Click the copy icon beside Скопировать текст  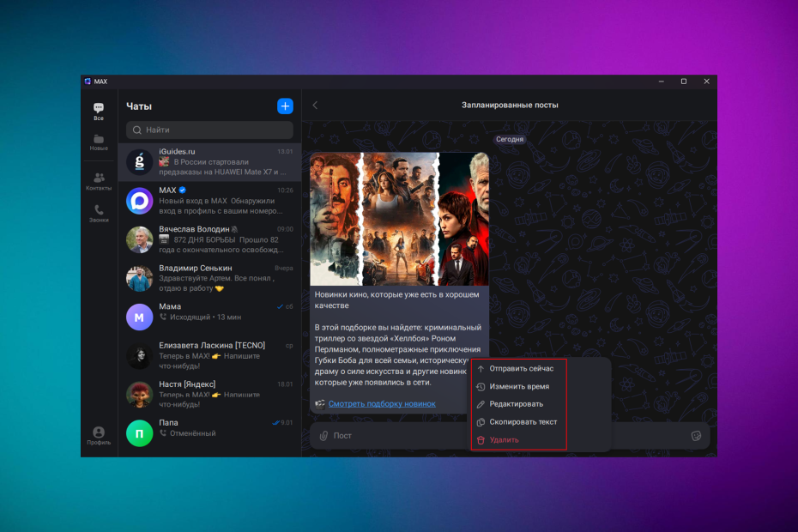click(x=481, y=422)
